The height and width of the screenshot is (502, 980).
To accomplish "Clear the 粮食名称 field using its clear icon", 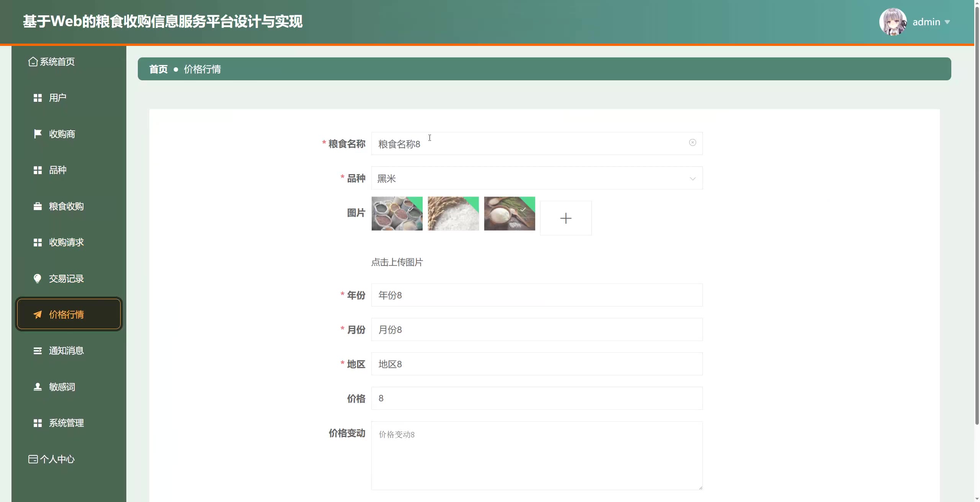I will pyautogui.click(x=693, y=143).
